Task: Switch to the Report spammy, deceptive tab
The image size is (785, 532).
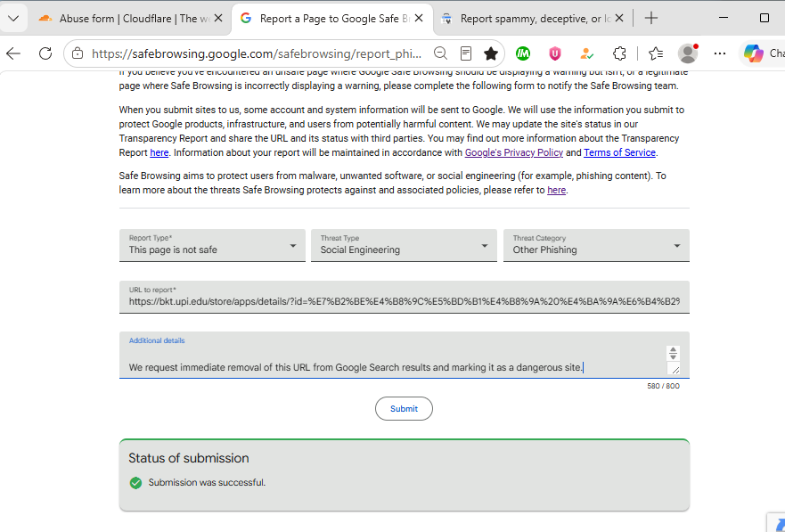Action: click(x=532, y=19)
